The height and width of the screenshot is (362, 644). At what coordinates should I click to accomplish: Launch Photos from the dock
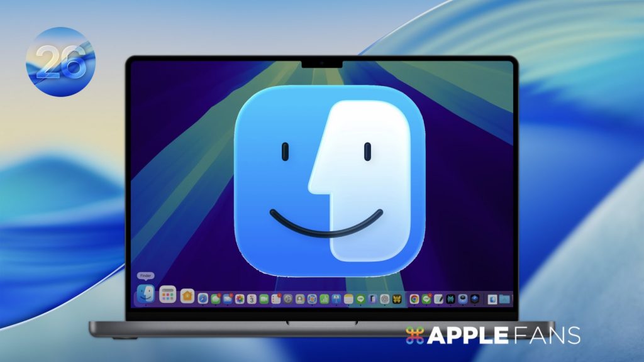[240, 299]
